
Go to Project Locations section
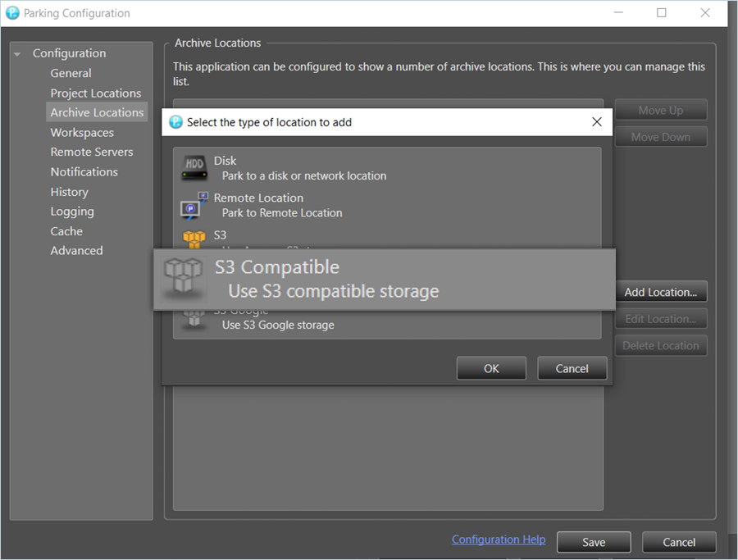[x=95, y=93]
